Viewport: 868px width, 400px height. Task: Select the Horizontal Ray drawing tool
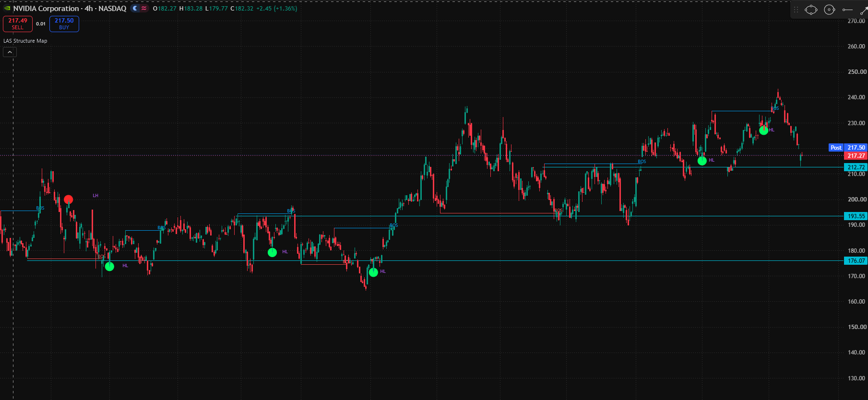coord(847,10)
